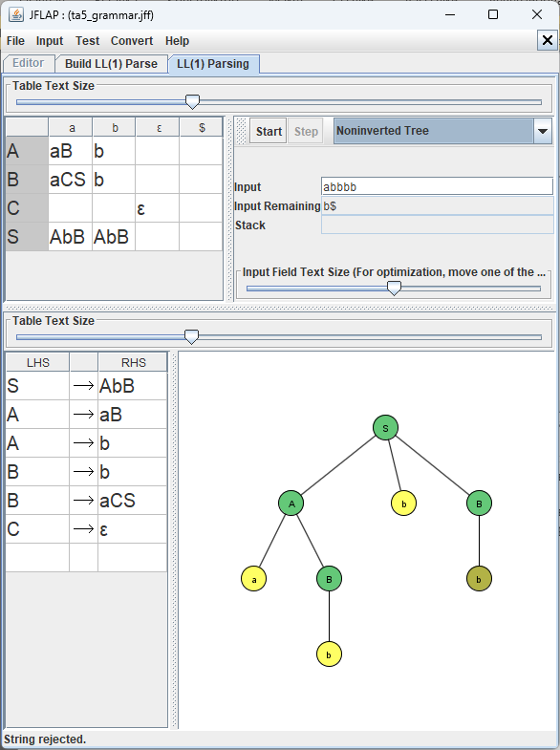Click the LHS column header
The image size is (560, 750).
[38, 362]
